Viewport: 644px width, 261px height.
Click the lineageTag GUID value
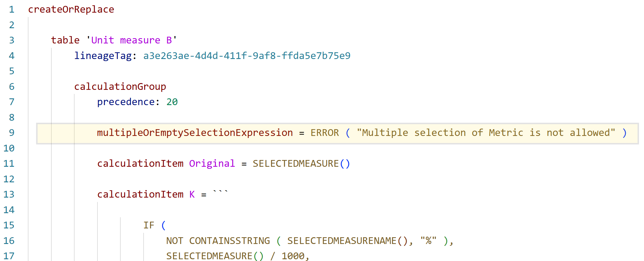[x=247, y=56]
